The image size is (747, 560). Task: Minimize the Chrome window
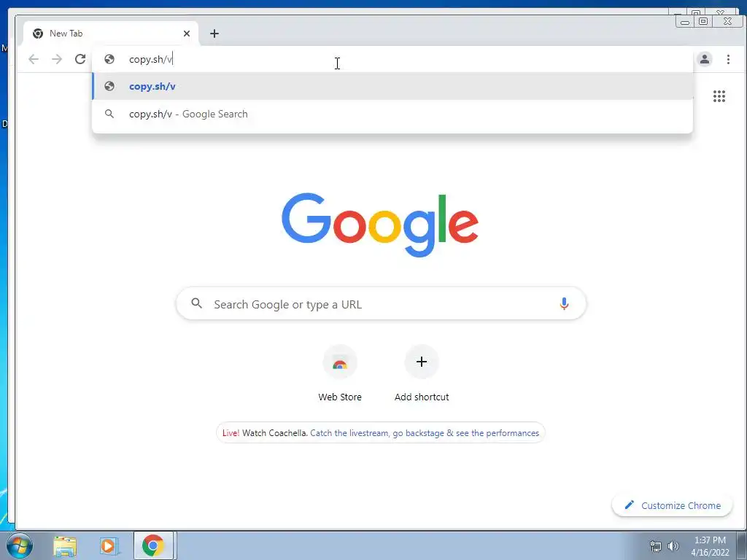pyautogui.click(x=685, y=21)
